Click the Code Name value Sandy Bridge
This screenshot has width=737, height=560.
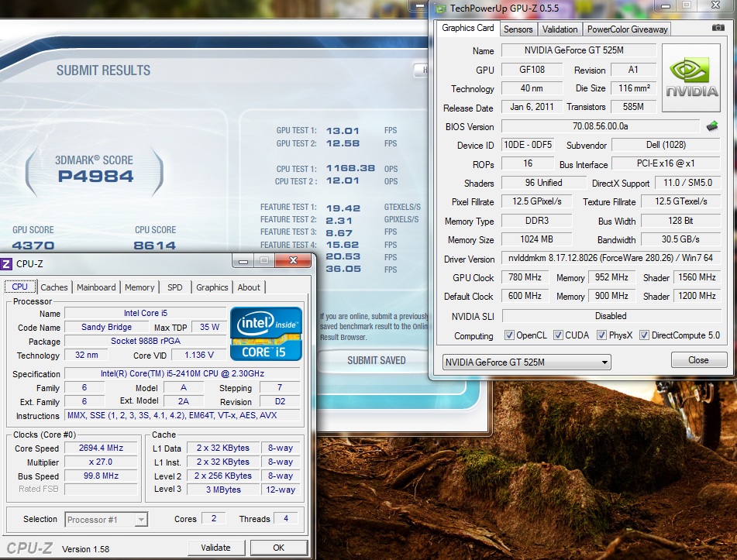point(106,327)
